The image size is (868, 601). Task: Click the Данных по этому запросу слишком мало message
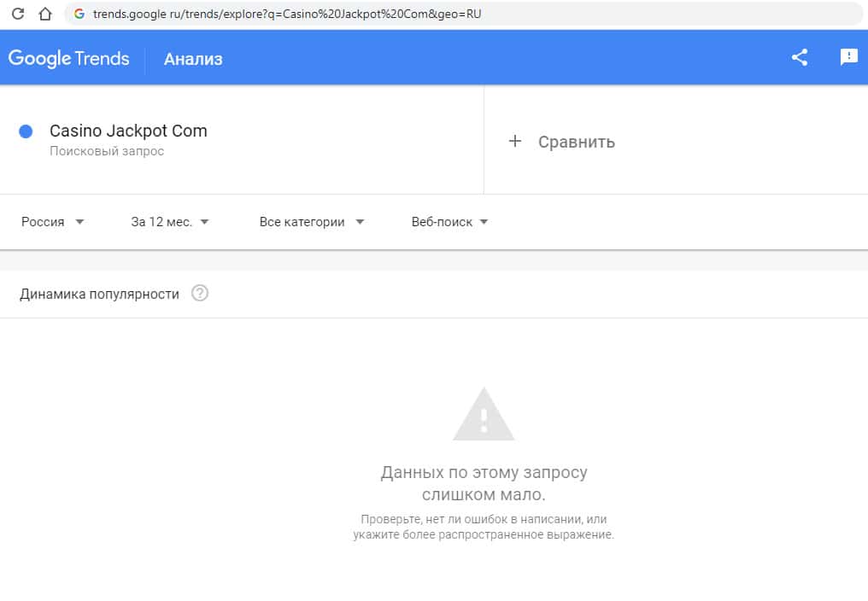tap(484, 483)
